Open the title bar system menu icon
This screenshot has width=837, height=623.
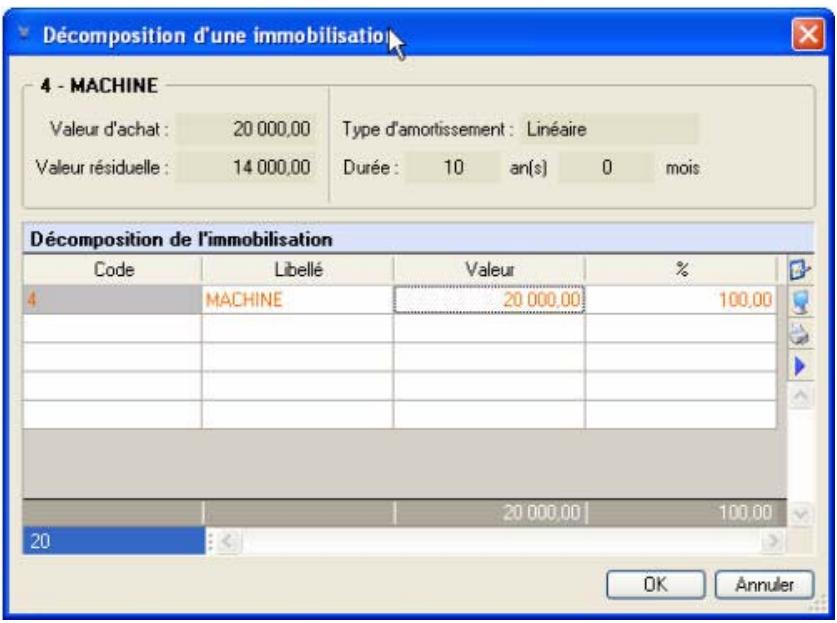tap(24, 33)
